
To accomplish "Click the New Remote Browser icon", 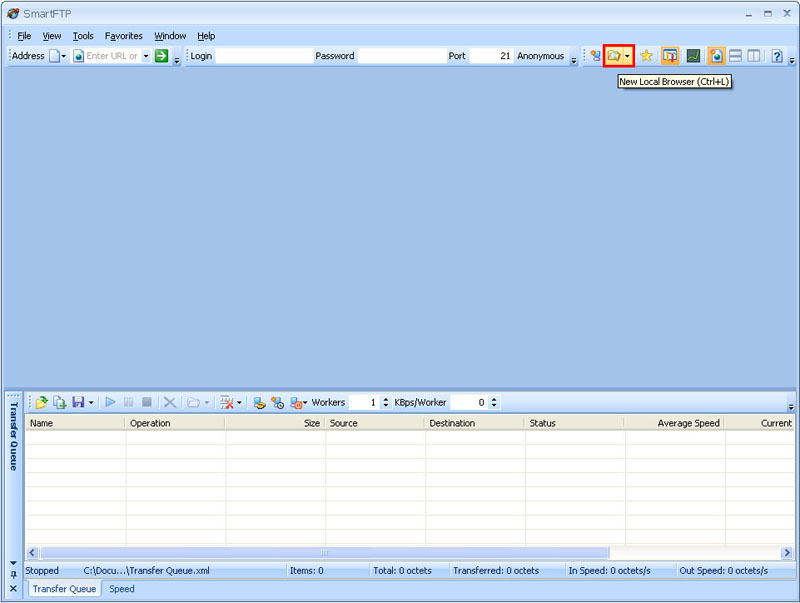I will click(x=595, y=56).
